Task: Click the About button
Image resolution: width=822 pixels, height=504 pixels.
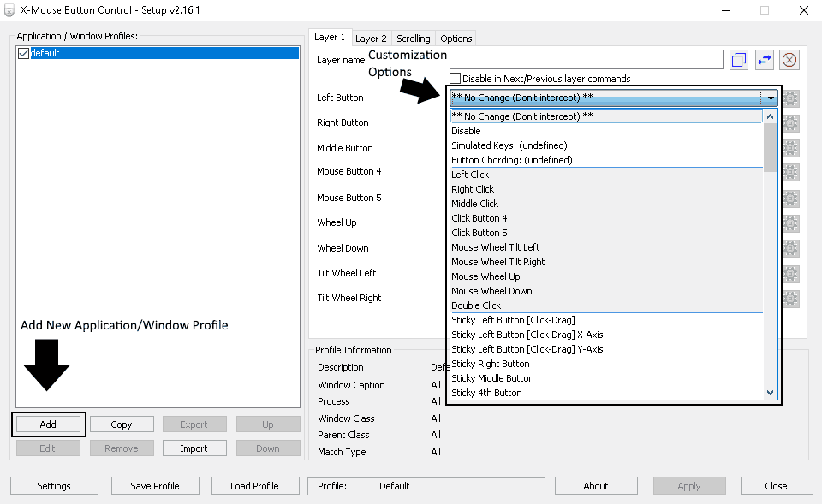Action: pos(596,486)
